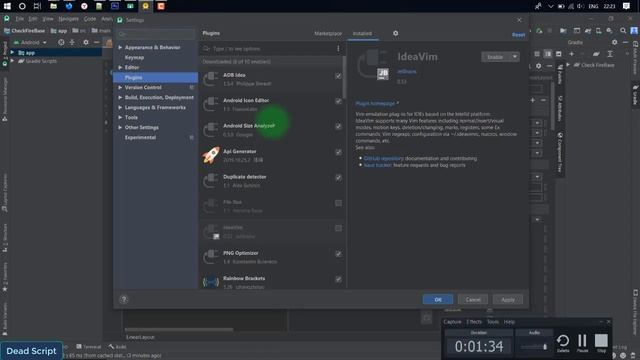This screenshot has width=640, height=360.
Task: Click the AVD device manager icon in the toolbar
Action: point(598,31)
